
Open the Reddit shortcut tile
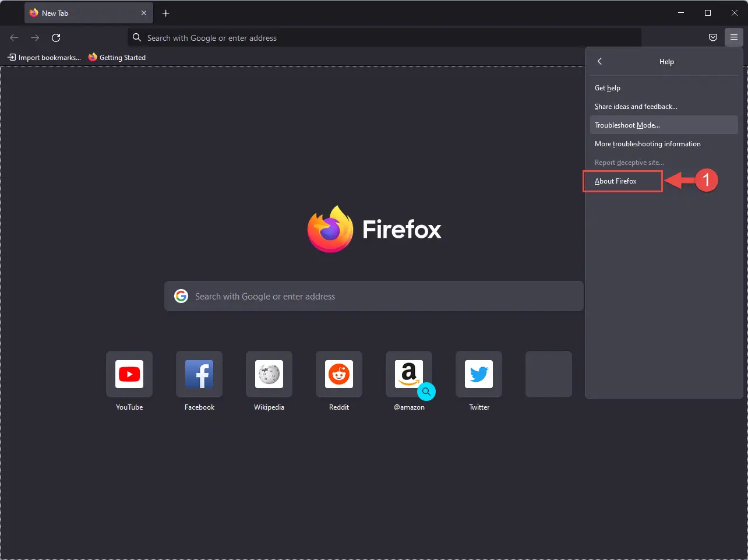coord(339,374)
